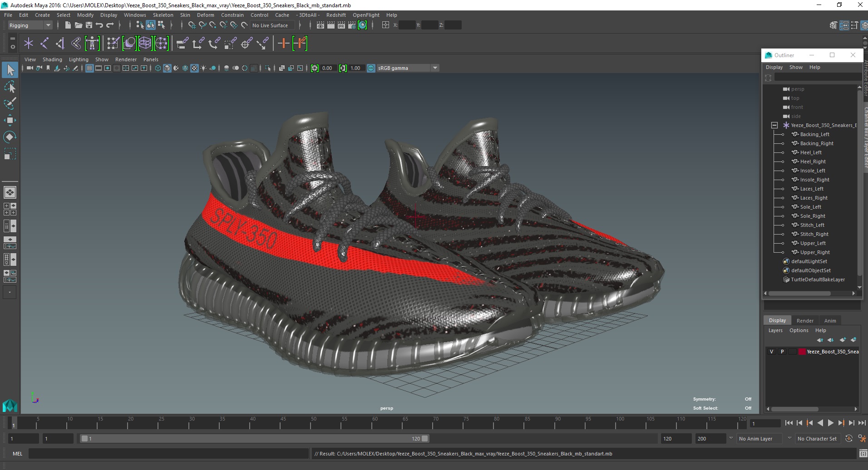Switch to the Anim layer tab
This screenshot has height=470, width=868.
click(830, 320)
